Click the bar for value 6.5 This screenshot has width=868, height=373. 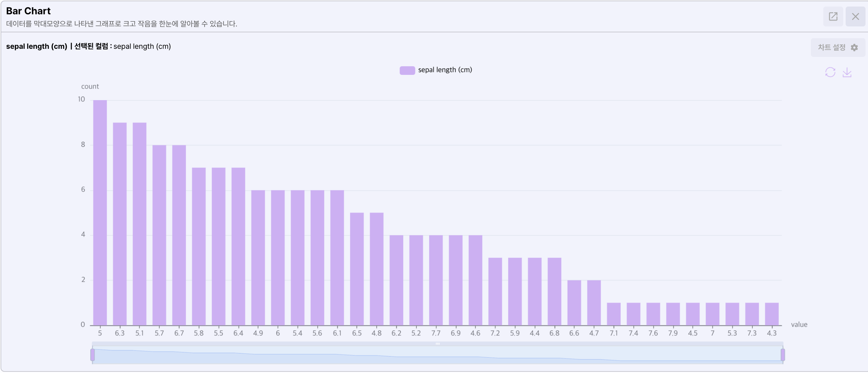tap(357, 269)
